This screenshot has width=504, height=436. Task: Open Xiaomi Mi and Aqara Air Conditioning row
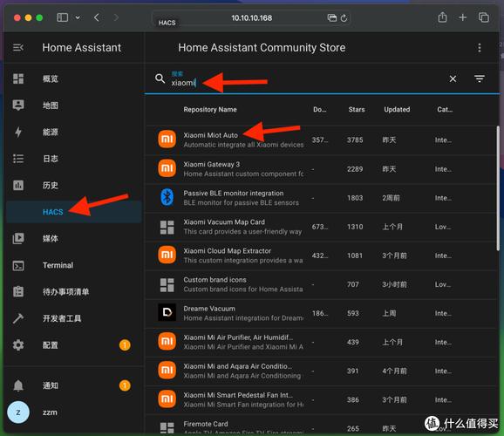(321, 371)
